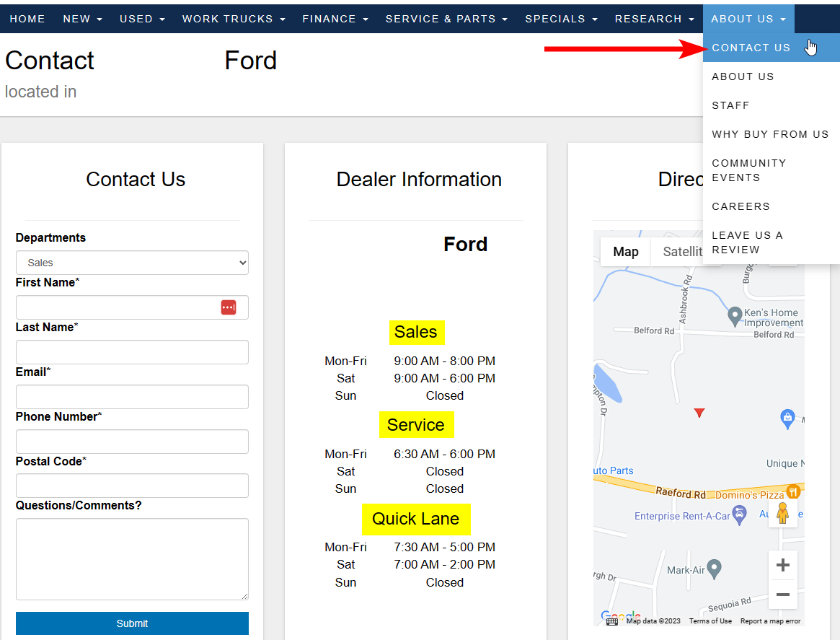The width and height of the screenshot is (840, 640).
Task: Click into the Email field
Action: pyautogui.click(x=133, y=397)
